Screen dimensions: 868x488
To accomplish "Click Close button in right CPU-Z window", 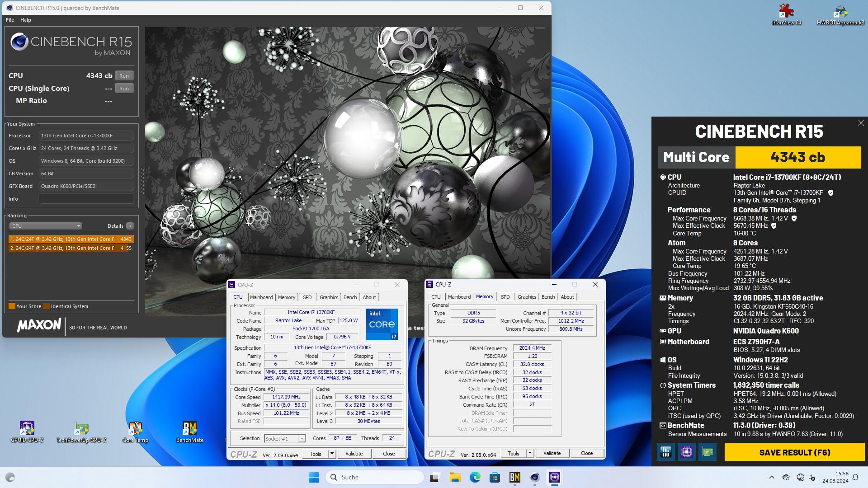I will 587,453.
